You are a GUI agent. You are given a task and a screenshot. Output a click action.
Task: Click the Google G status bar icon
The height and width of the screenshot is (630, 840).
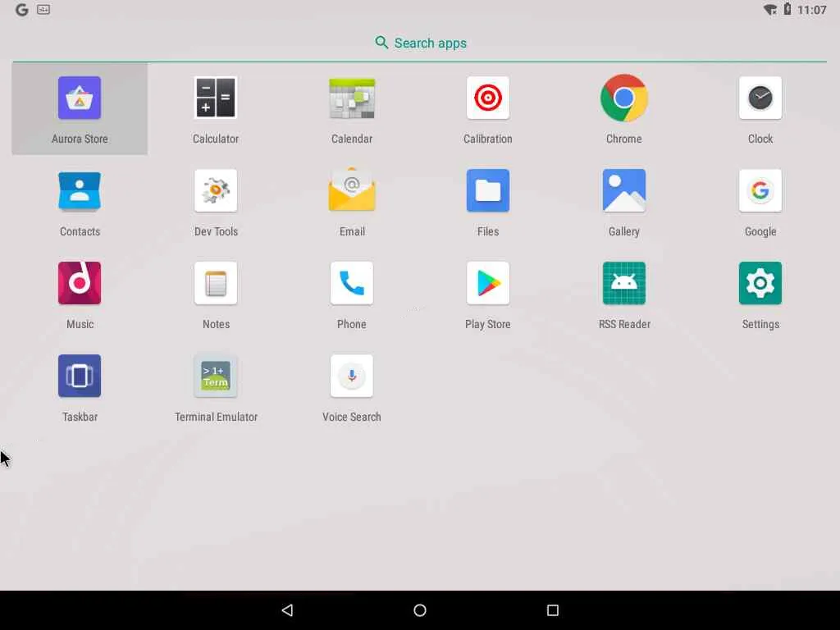point(21,10)
